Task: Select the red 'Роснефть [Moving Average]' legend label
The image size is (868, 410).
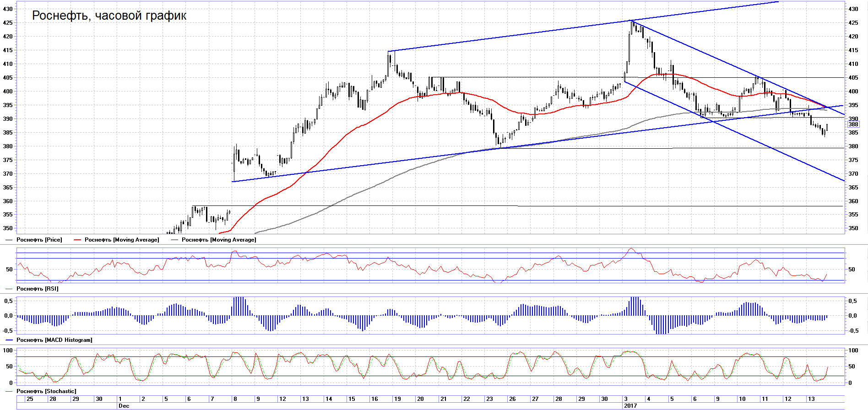Action: point(122,240)
